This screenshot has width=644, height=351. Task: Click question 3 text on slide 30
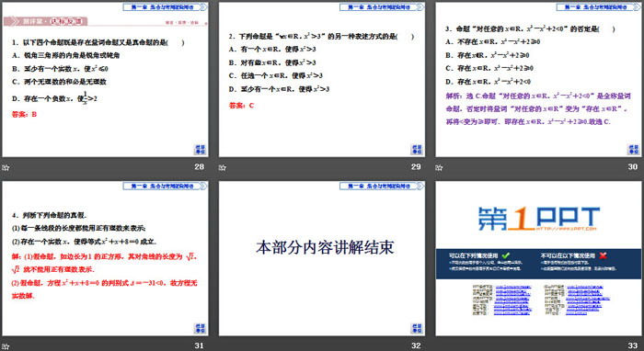pos(530,28)
